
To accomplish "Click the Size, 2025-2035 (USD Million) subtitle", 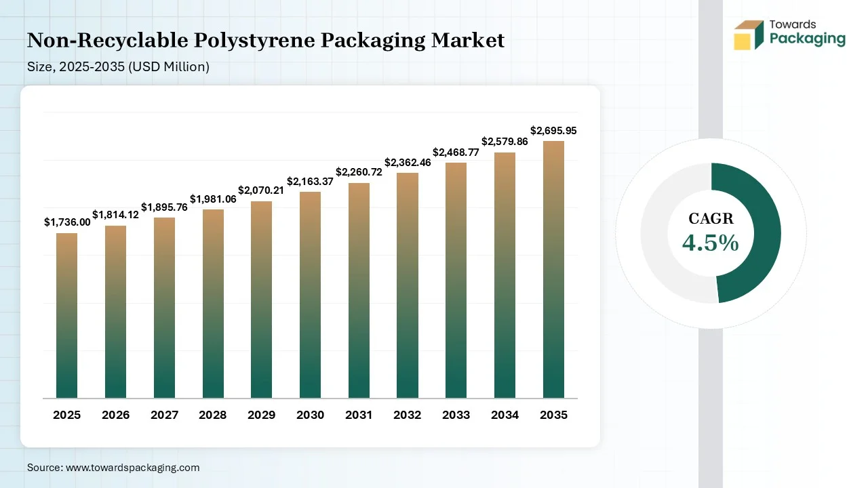I will click(118, 67).
